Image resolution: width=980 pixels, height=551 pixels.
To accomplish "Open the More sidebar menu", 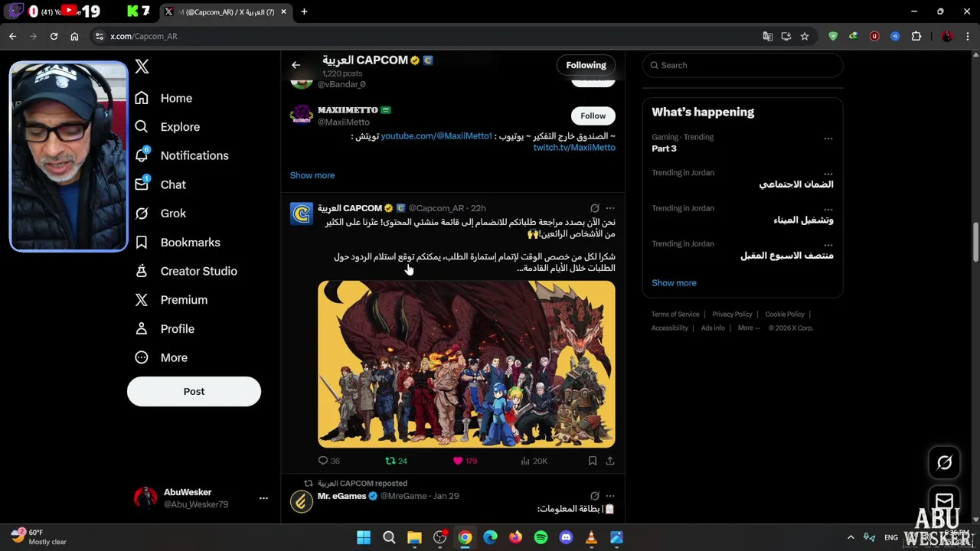I will 161,357.
